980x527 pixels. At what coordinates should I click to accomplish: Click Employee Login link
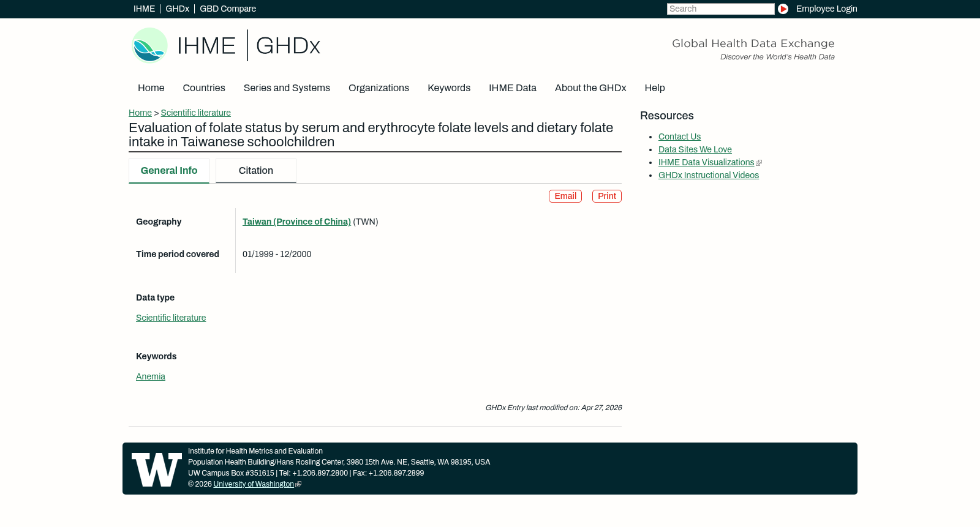pyautogui.click(x=826, y=9)
